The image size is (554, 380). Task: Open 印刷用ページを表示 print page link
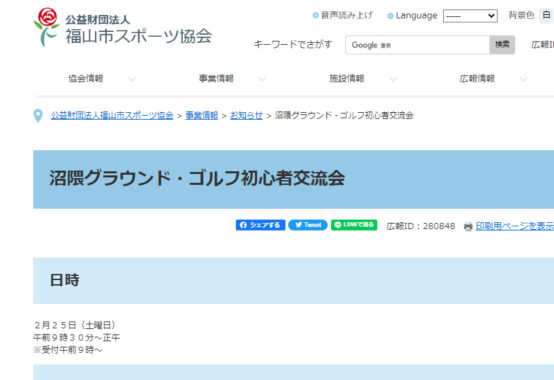point(515,226)
